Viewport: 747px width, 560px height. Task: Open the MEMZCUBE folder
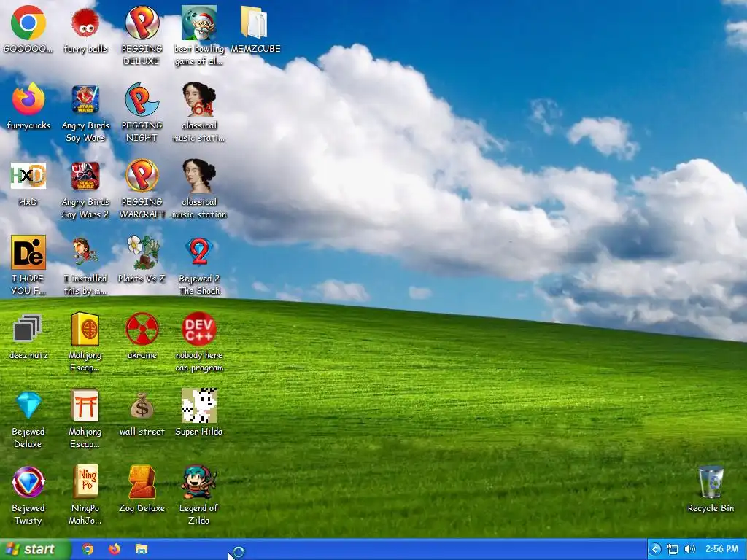click(255, 23)
